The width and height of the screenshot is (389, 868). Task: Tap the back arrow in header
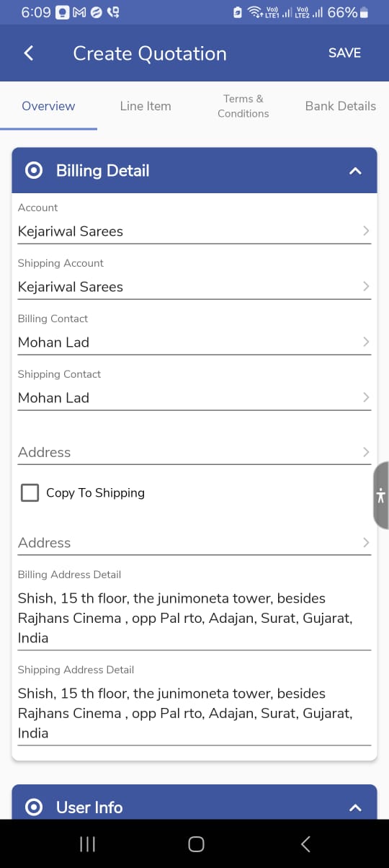(29, 53)
